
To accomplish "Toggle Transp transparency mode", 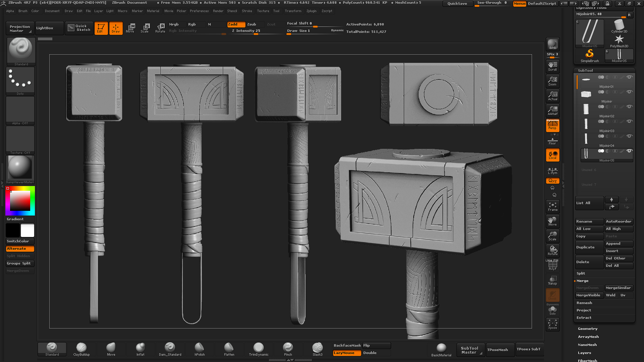I will coord(552,280).
